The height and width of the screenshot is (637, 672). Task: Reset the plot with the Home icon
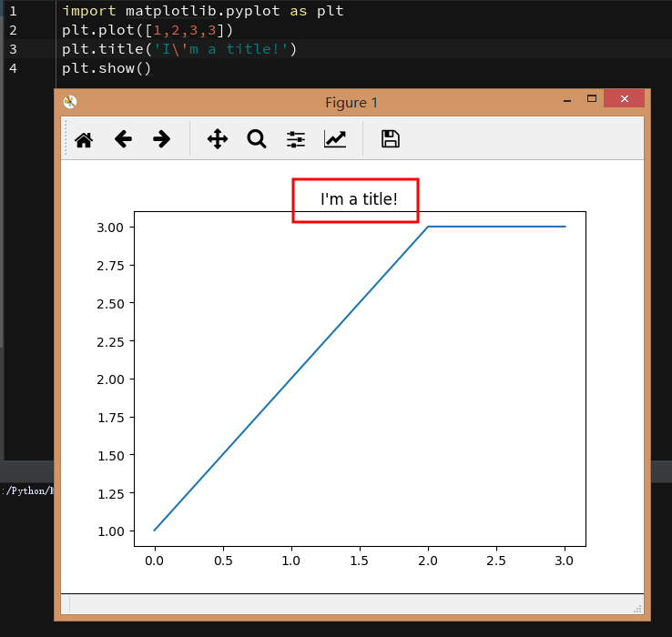(84, 139)
